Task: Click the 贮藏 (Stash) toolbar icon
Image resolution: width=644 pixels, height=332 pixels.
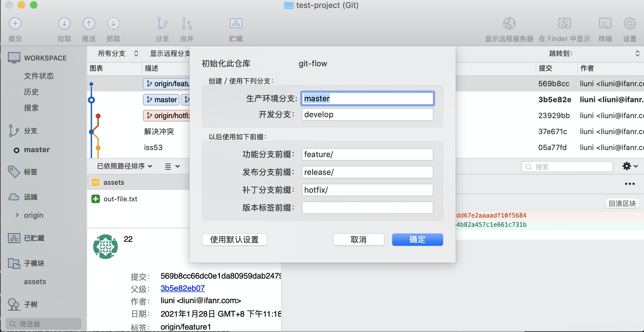Action: 236,24
